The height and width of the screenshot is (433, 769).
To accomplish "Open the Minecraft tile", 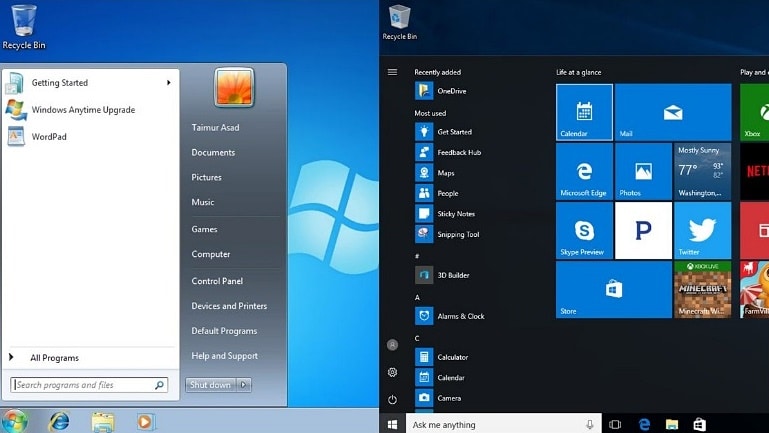I will tap(702, 289).
